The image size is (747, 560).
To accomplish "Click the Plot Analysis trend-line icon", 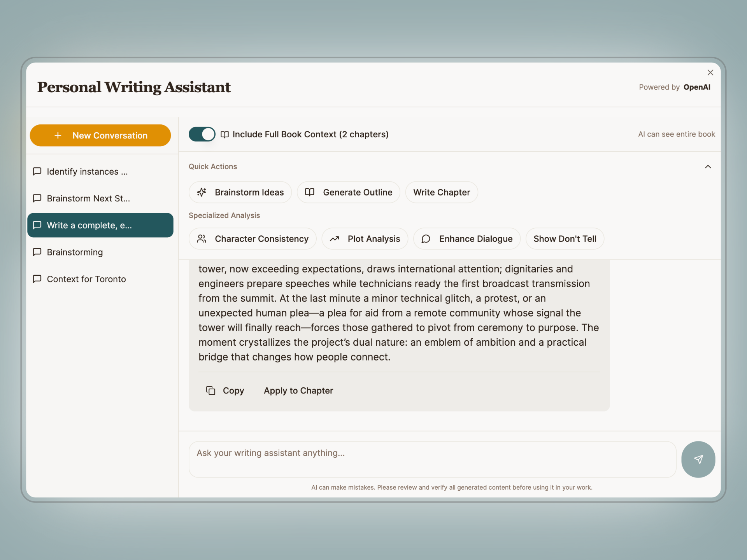I will (335, 239).
